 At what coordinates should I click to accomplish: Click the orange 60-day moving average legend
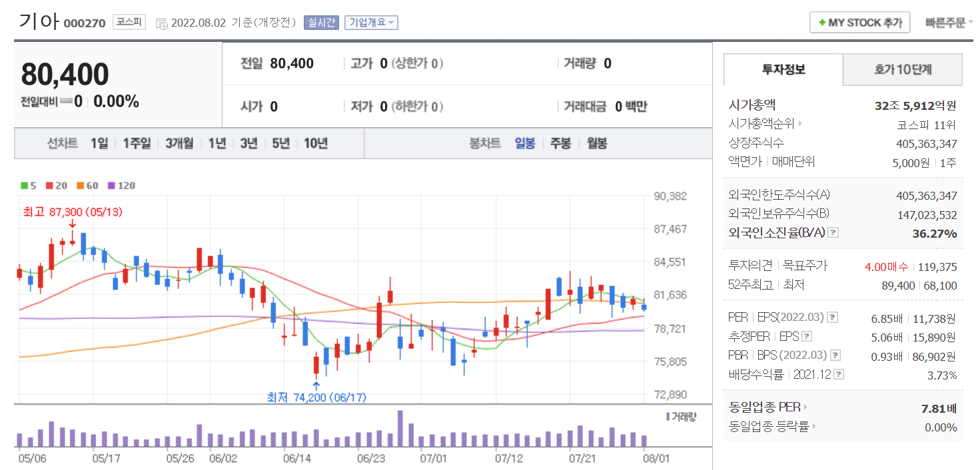87,186
